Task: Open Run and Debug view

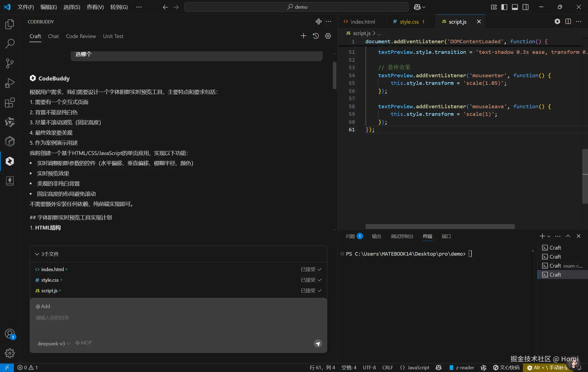Action: [10, 83]
